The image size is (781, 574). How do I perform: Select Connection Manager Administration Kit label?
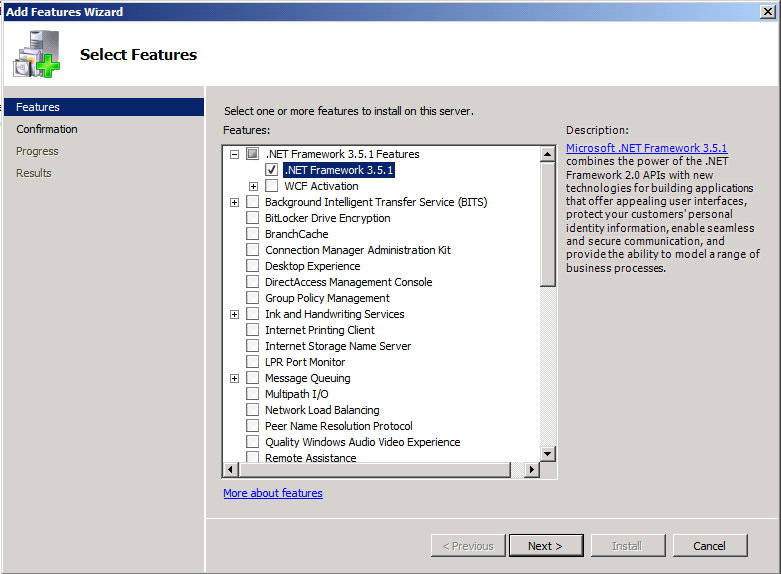click(358, 250)
